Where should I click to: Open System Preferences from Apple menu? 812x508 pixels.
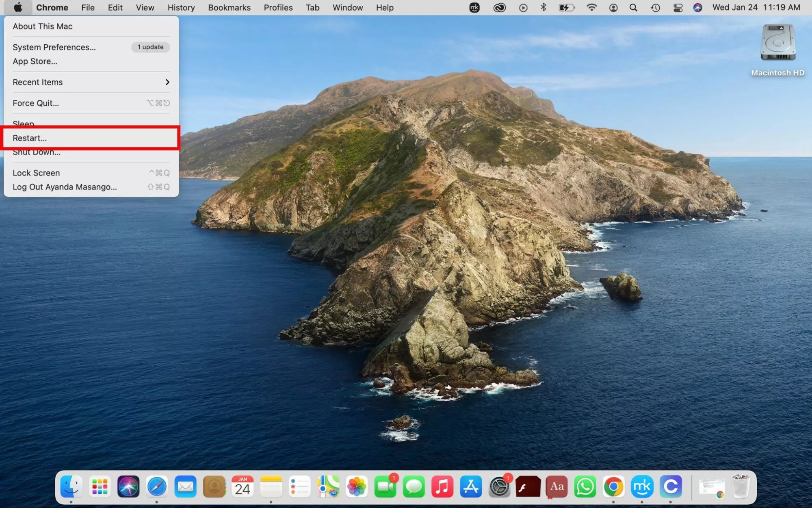[54, 47]
